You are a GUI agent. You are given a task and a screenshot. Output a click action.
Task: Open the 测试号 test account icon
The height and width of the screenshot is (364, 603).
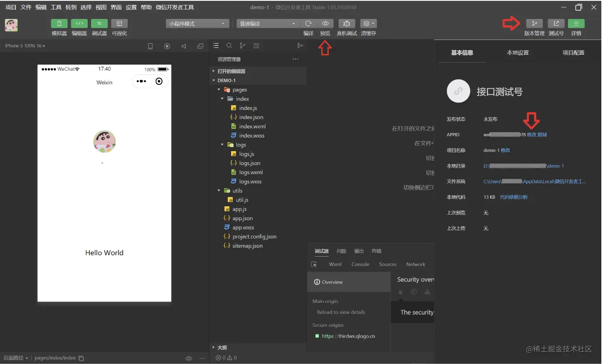tap(556, 23)
